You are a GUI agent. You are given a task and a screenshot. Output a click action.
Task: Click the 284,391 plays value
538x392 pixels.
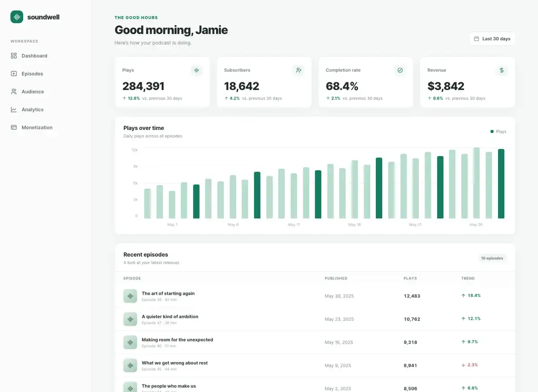pos(143,86)
